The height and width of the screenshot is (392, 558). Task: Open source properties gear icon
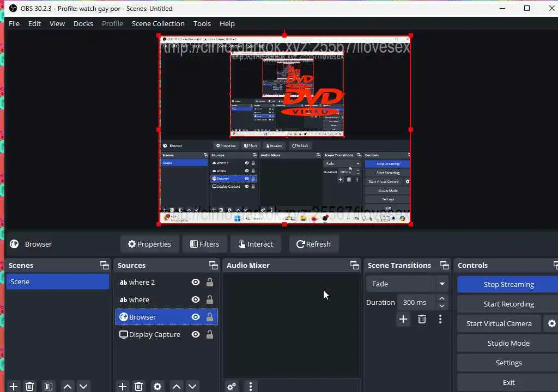[x=157, y=387]
